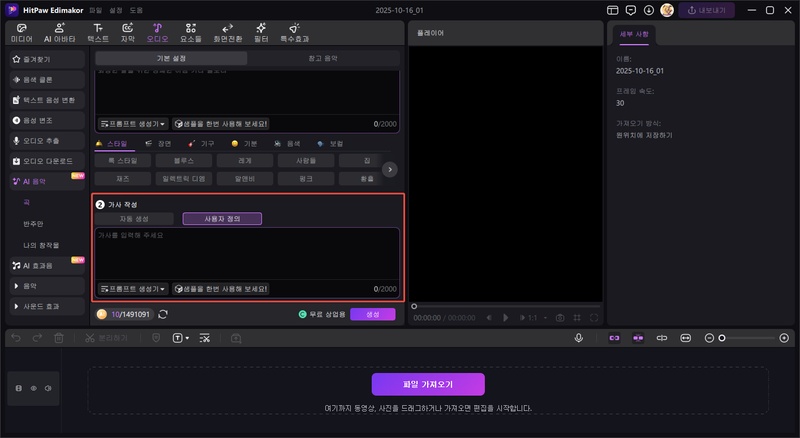Open the AI 아바타 tool tab

coord(59,32)
